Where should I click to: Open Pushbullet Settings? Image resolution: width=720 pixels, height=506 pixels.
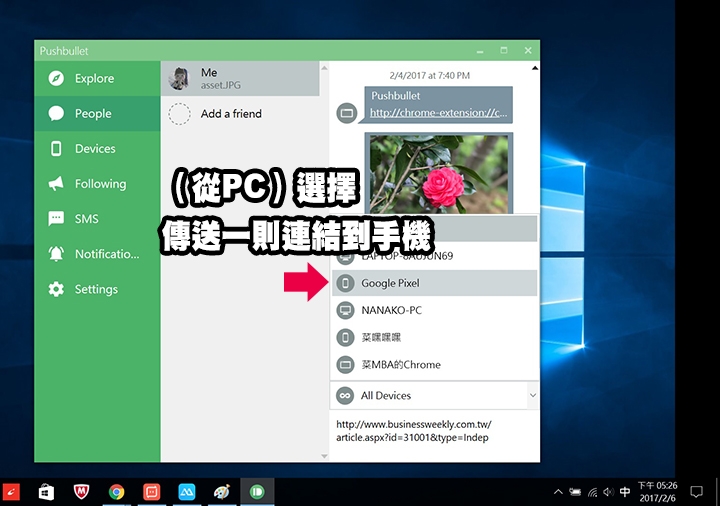click(x=97, y=289)
